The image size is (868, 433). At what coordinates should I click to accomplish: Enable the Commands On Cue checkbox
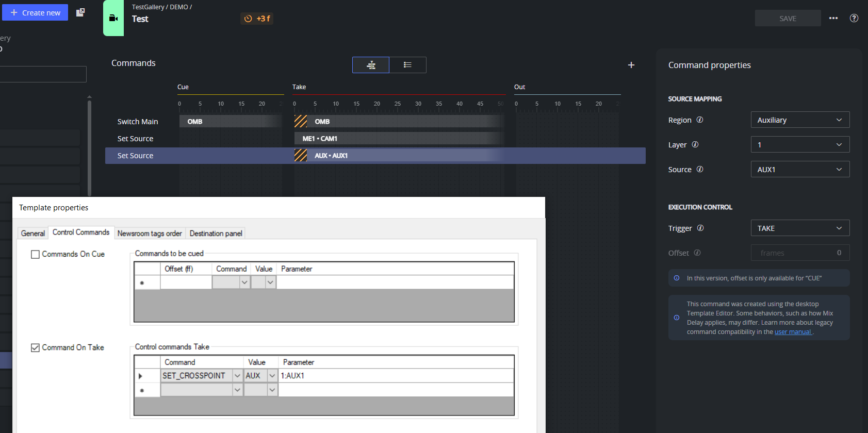coord(35,254)
